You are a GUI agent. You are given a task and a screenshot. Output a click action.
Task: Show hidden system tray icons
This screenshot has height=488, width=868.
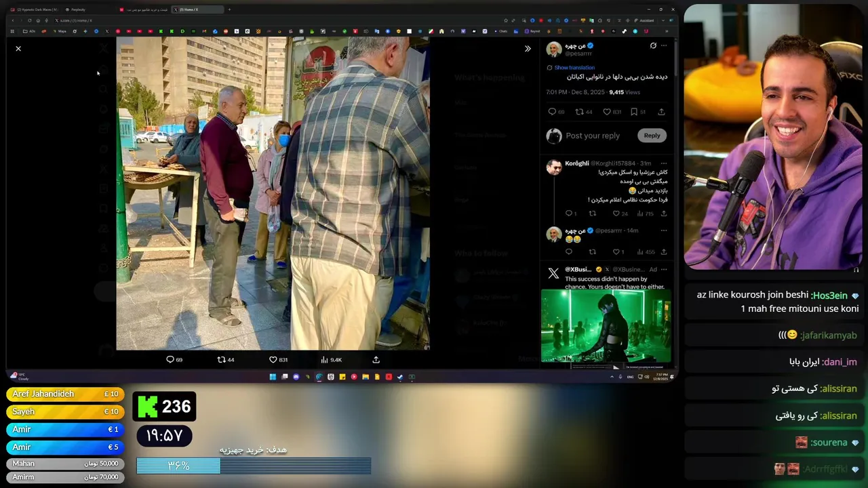coord(613,377)
